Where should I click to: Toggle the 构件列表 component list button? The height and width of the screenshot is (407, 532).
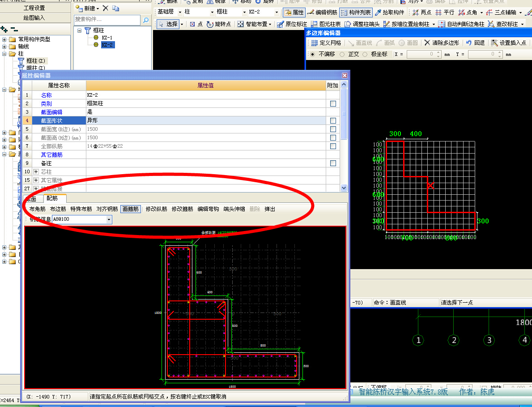(x=356, y=13)
